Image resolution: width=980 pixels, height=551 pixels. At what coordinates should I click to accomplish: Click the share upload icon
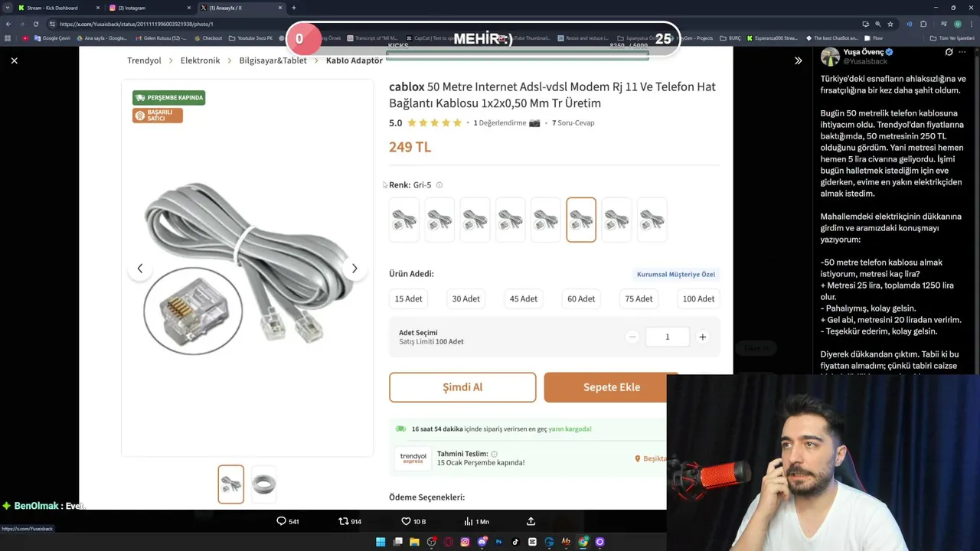[531, 521]
